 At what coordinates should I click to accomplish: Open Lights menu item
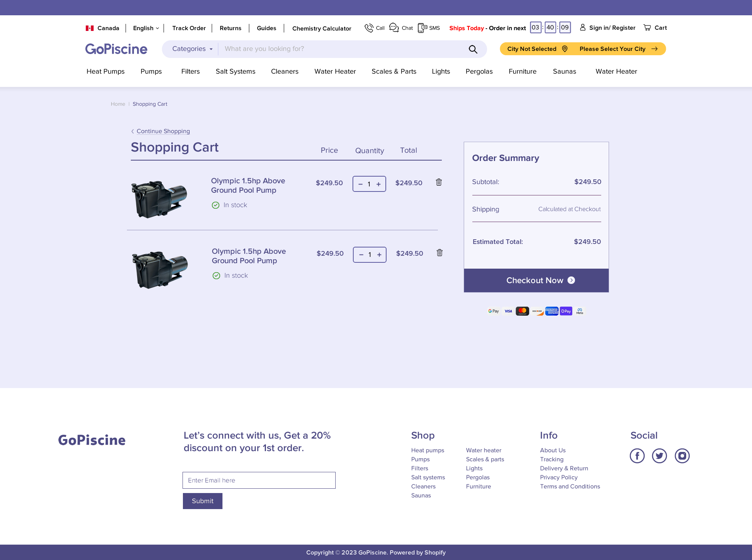click(441, 71)
